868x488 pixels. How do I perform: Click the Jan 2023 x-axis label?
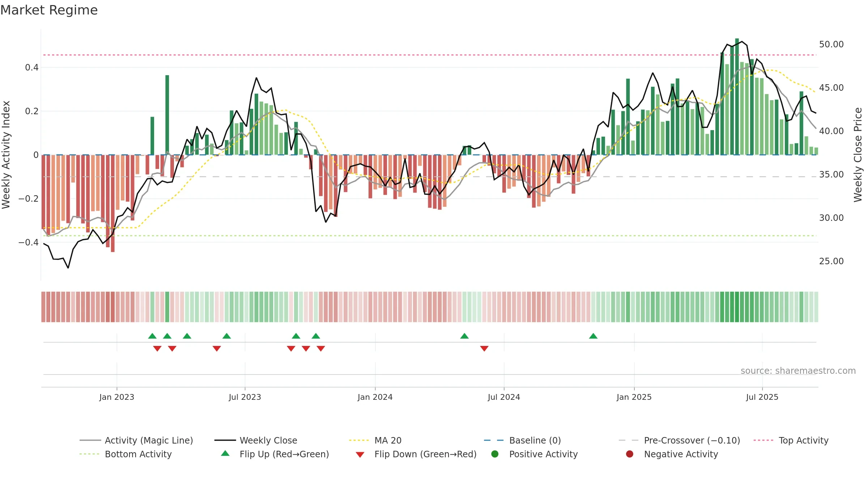pyautogui.click(x=117, y=397)
